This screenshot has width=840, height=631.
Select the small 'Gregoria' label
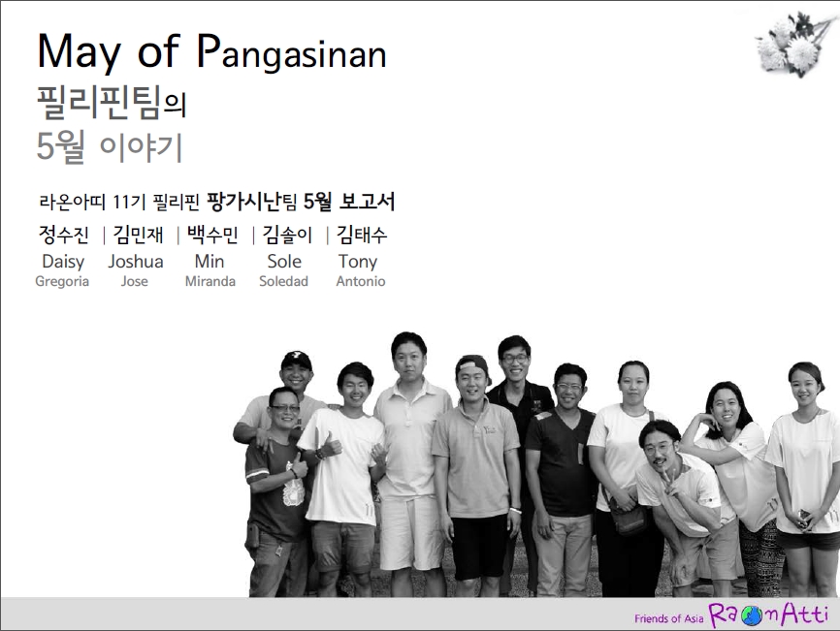pyautogui.click(x=62, y=282)
